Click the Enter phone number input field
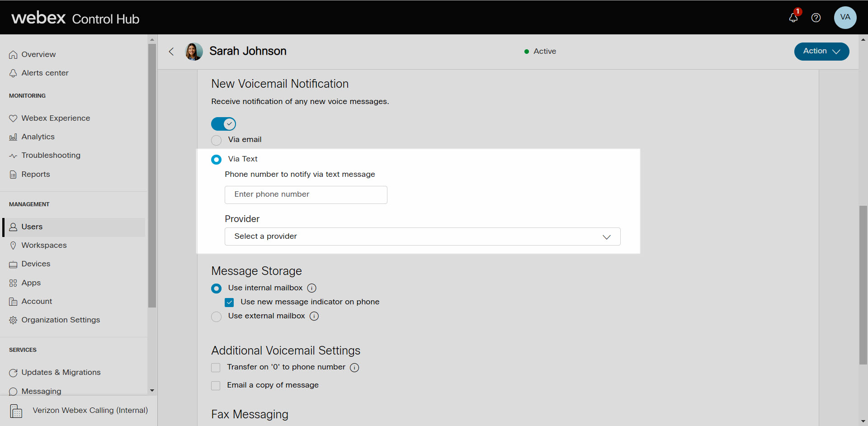This screenshot has height=426, width=868. [x=306, y=194]
